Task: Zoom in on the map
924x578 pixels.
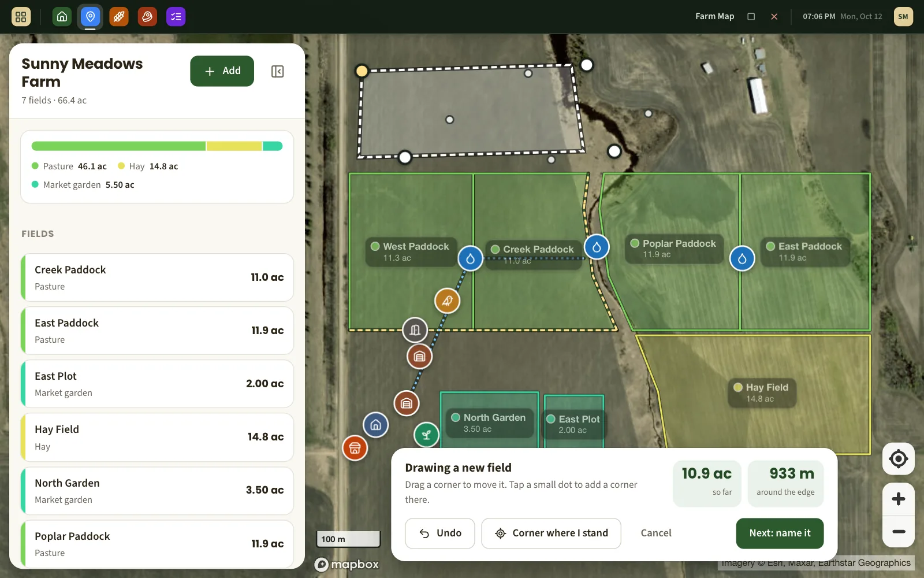Action: (898, 499)
